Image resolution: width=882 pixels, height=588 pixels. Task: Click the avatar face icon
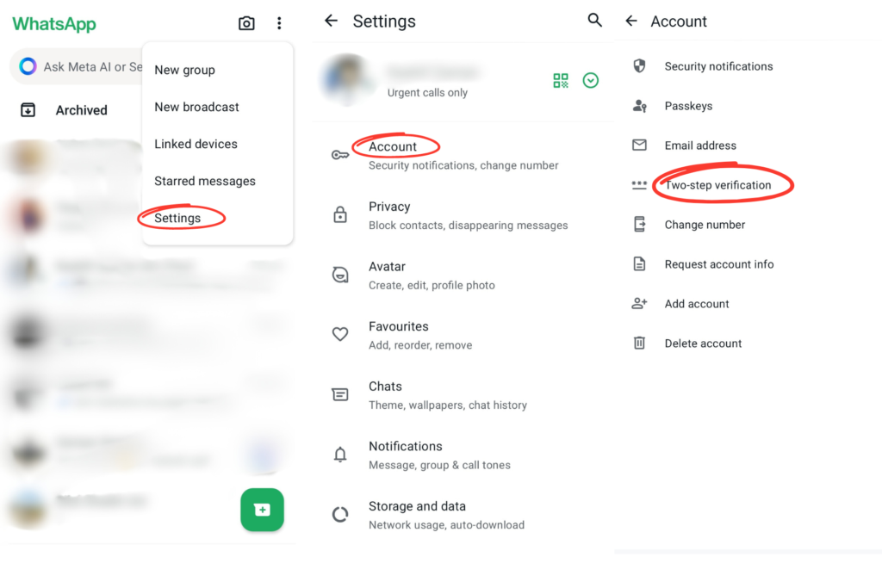point(339,275)
